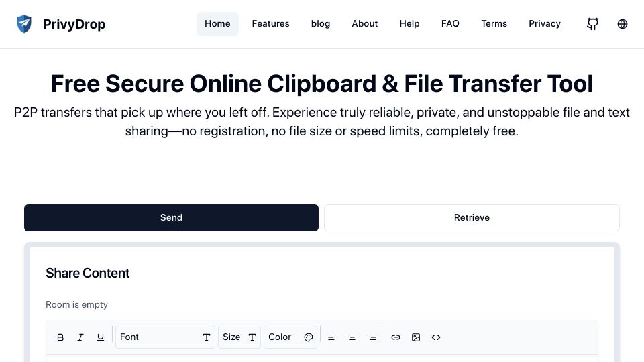Select the Send tab

click(x=171, y=217)
